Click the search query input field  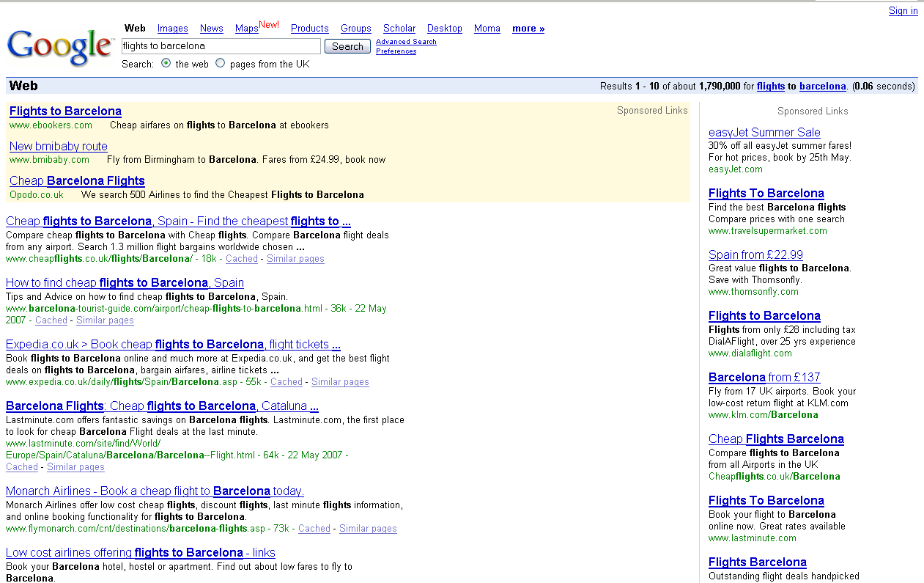click(x=221, y=46)
